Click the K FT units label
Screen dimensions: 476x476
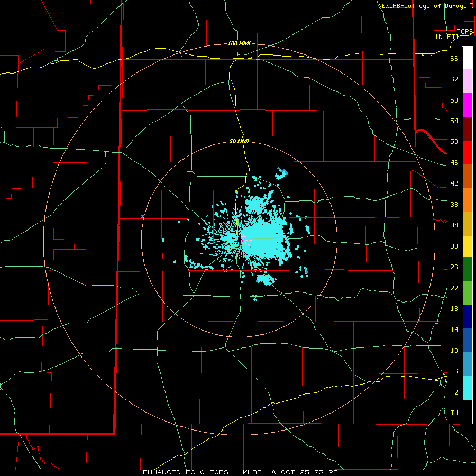pos(447,36)
